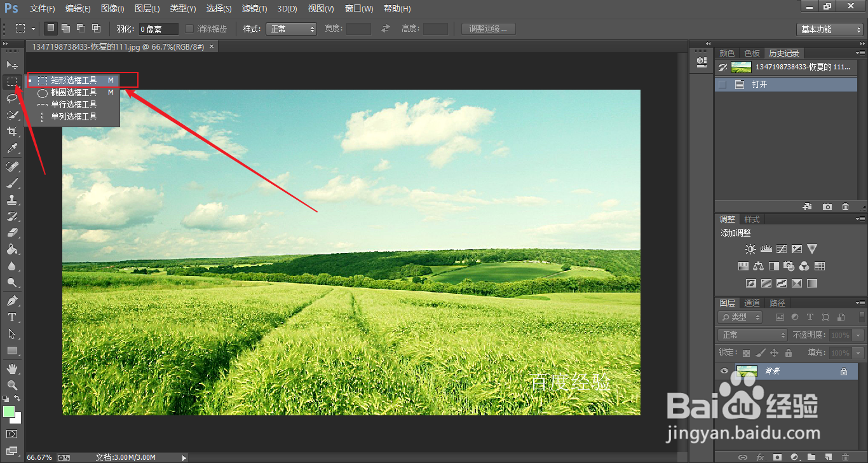The height and width of the screenshot is (463, 868).
Task: Toggle history brush source box for 打开
Action: tap(722, 84)
